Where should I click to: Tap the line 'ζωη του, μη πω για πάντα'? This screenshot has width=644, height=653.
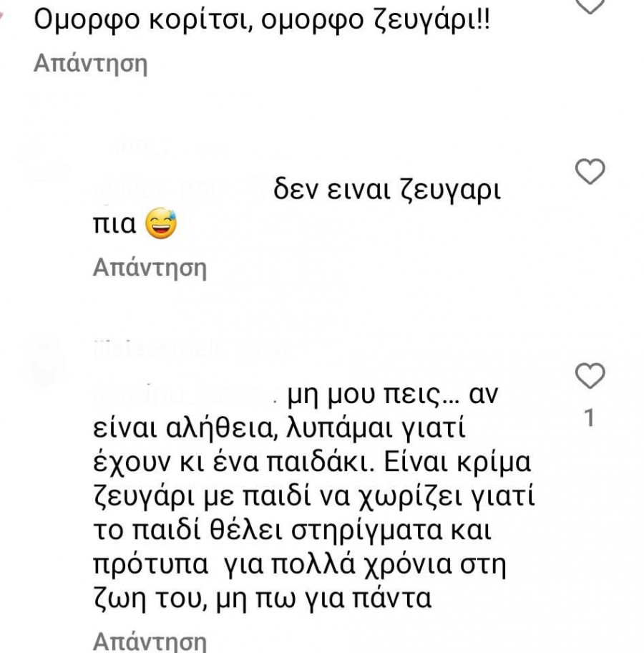(263, 597)
